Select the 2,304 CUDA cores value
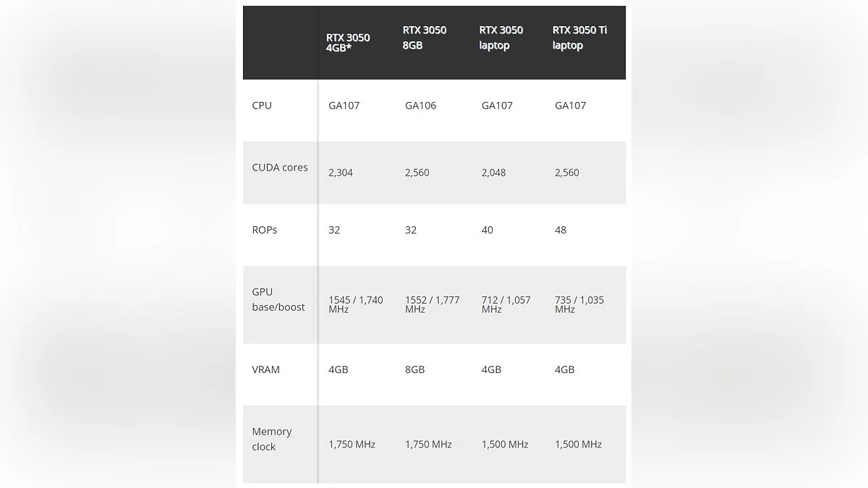Image resolution: width=868 pixels, height=488 pixels. tap(341, 173)
